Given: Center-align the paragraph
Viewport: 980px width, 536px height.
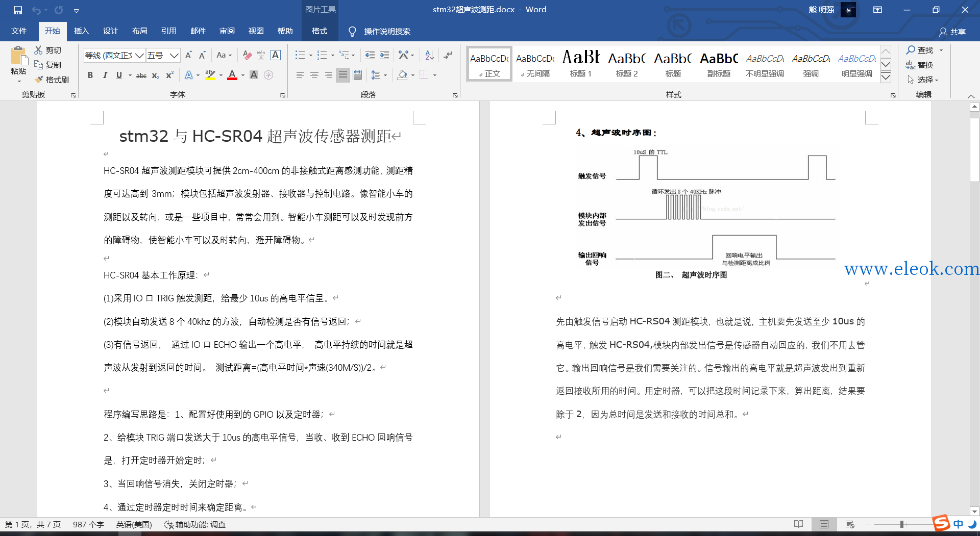Looking at the screenshot, I should click(x=314, y=75).
